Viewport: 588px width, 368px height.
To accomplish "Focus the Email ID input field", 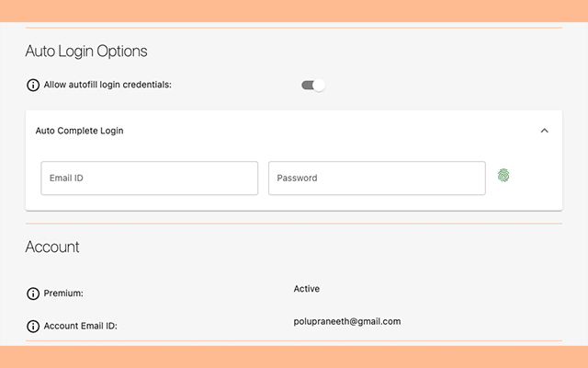I will 149,178.
